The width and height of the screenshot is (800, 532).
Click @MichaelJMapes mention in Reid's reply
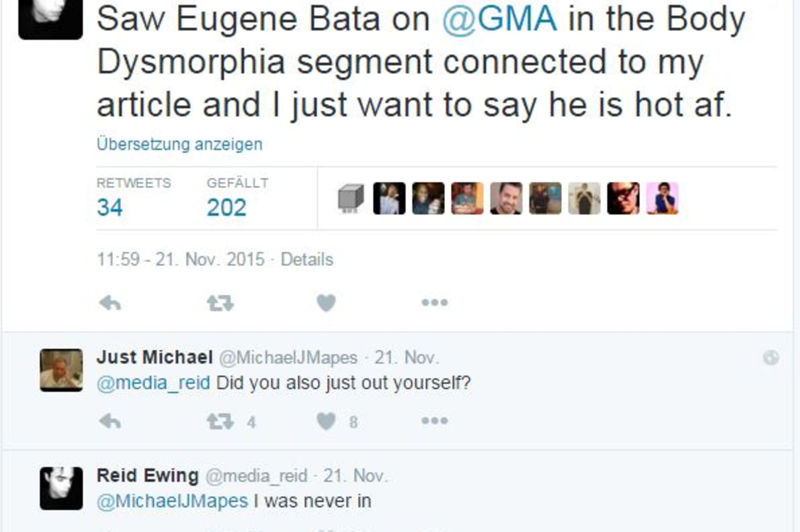(172, 501)
